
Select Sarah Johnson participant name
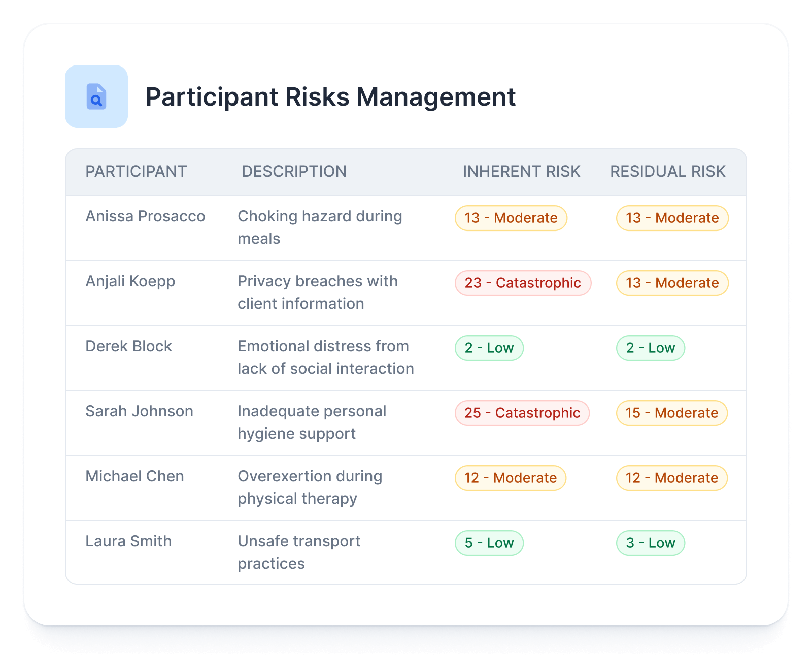pos(139,411)
